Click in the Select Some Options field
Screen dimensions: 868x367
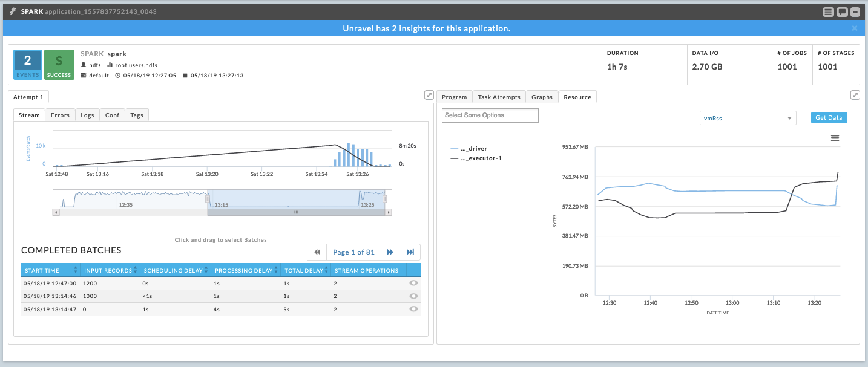tap(490, 115)
